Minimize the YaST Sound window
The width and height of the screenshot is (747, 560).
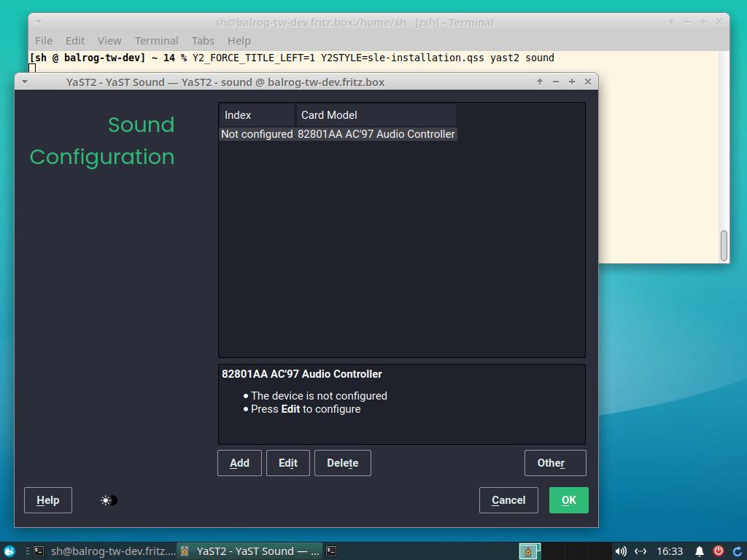click(x=556, y=82)
